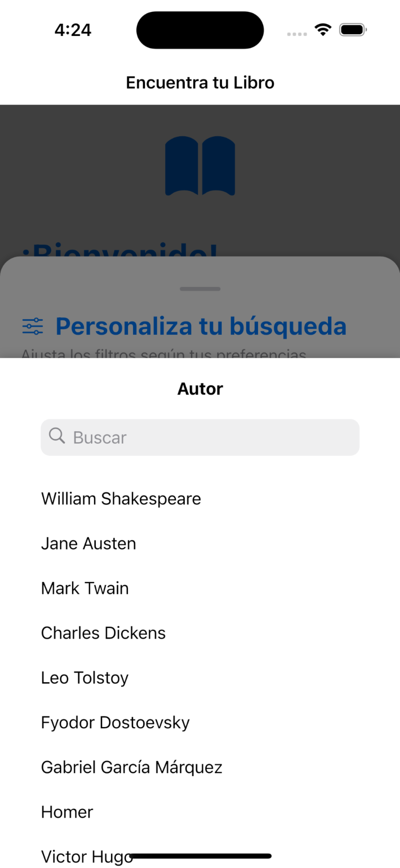The width and height of the screenshot is (400, 868).
Task: Focus the Buscar search field
Action: pos(200,437)
